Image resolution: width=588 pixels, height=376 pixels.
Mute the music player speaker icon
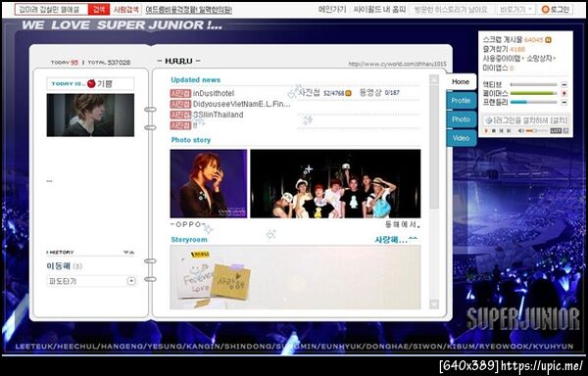(521, 130)
